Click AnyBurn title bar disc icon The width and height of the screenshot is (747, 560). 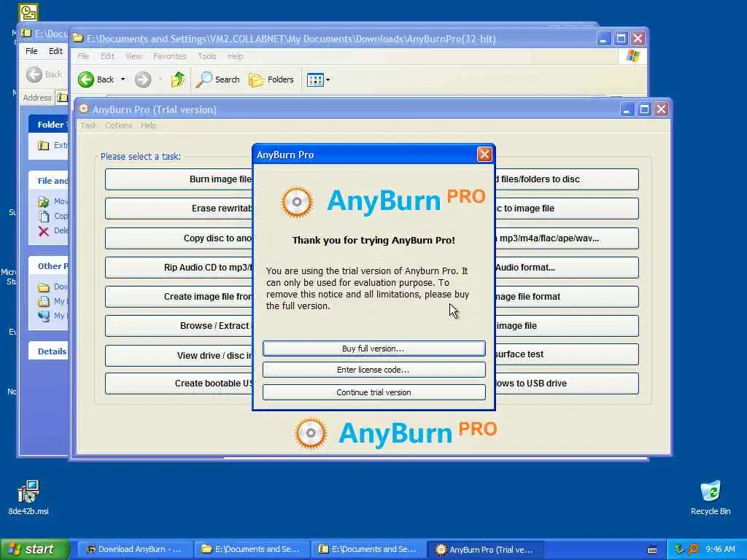point(84,109)
